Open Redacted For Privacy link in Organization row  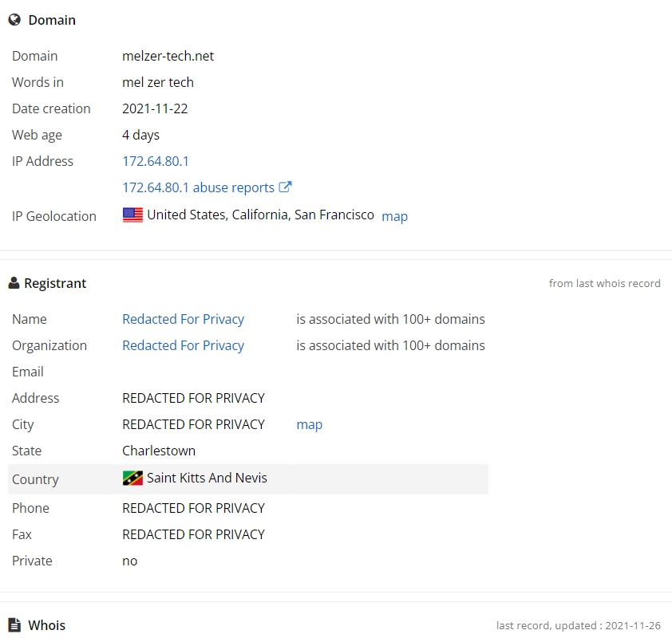pos(183,345)
